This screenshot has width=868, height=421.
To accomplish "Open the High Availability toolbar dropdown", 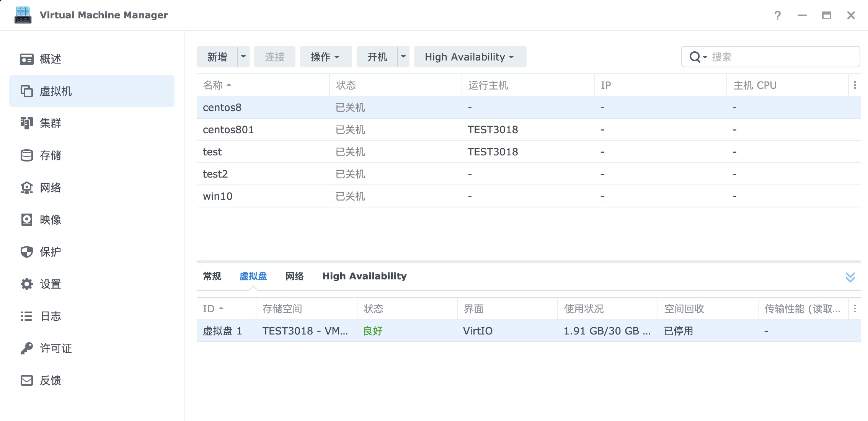I will [470, 57].
